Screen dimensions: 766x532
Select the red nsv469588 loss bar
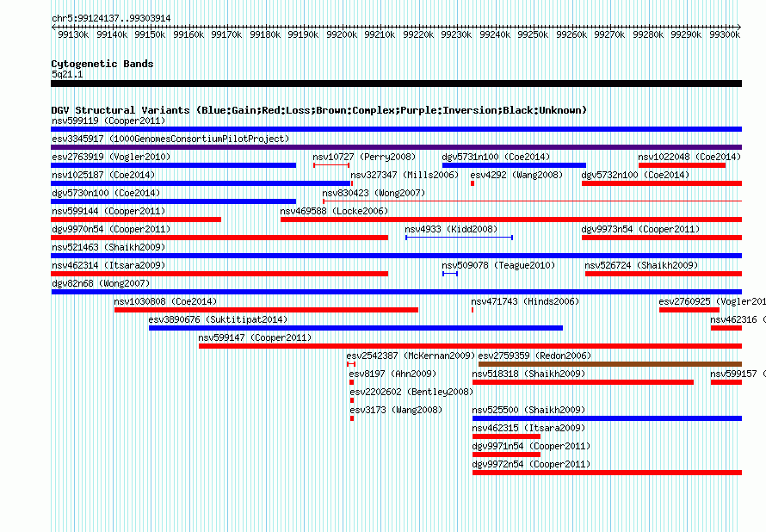[x=511, y=220]
